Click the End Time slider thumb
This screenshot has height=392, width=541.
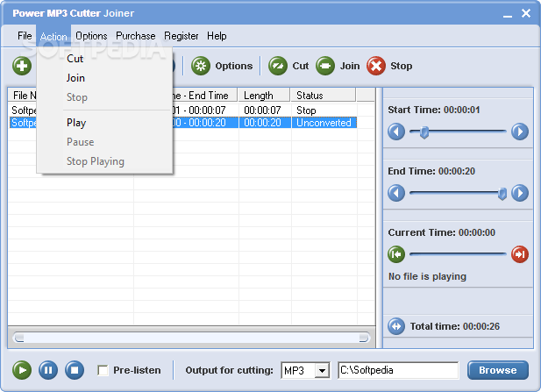502,194
